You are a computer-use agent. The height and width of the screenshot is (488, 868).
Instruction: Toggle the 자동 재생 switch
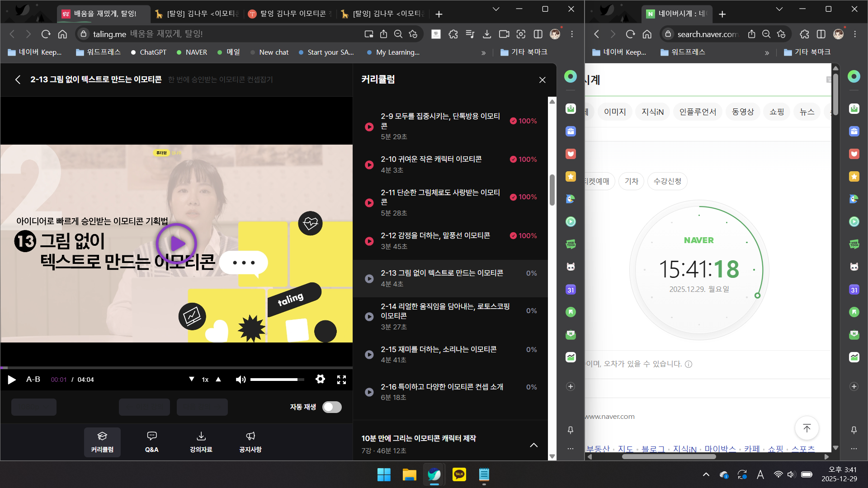point(332,407)
